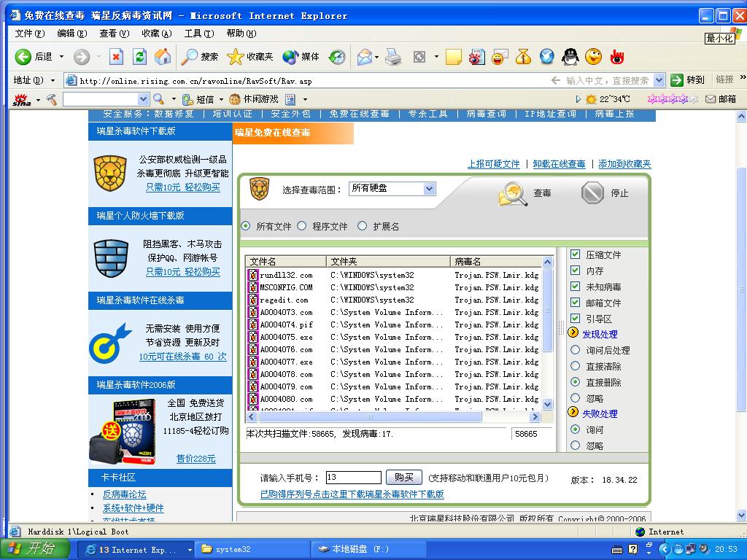The width and height of the screenshot is (747, 560).
Task: Click 上报可疑文件 link
Action: tap(494, 164)
